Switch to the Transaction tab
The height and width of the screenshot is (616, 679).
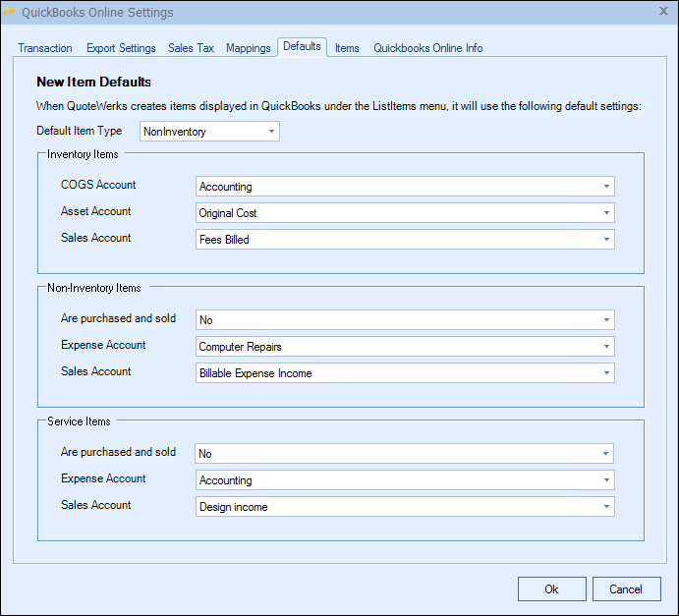click(45, 48)
